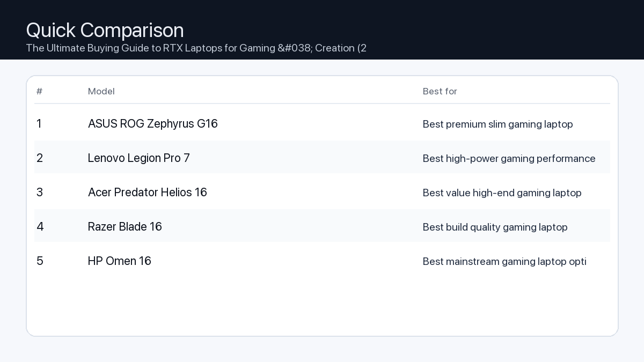Click rank number 2
The width and height of the screenshot is (644, 362).
point(40,158)
